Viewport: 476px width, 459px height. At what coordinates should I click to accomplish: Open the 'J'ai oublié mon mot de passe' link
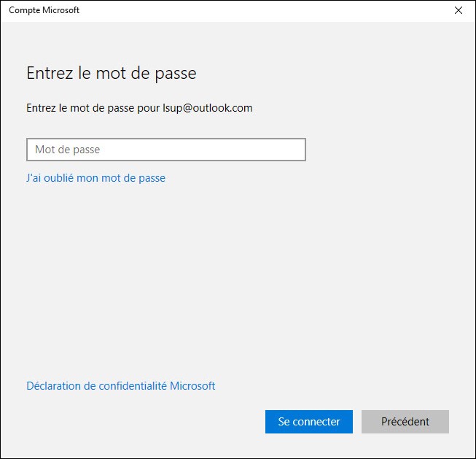pos(95,177)
